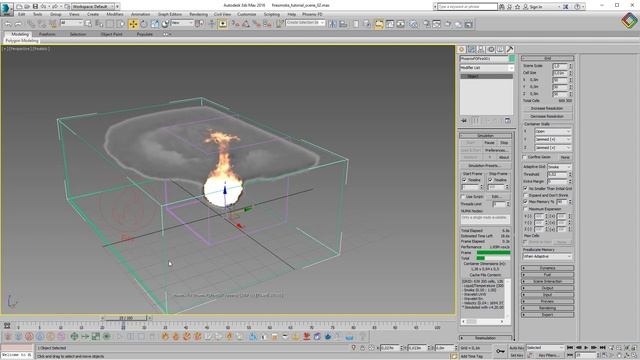Open the Utilities hammer panel tab
Screen dimensions: 640x360
(510, 49)
